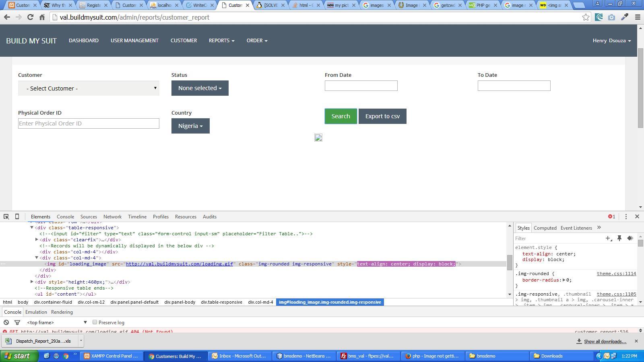644x362 pixels.
Task: Open the Country Nigeria dropdown
Action: pyautogui.click(x=190, y=126)
